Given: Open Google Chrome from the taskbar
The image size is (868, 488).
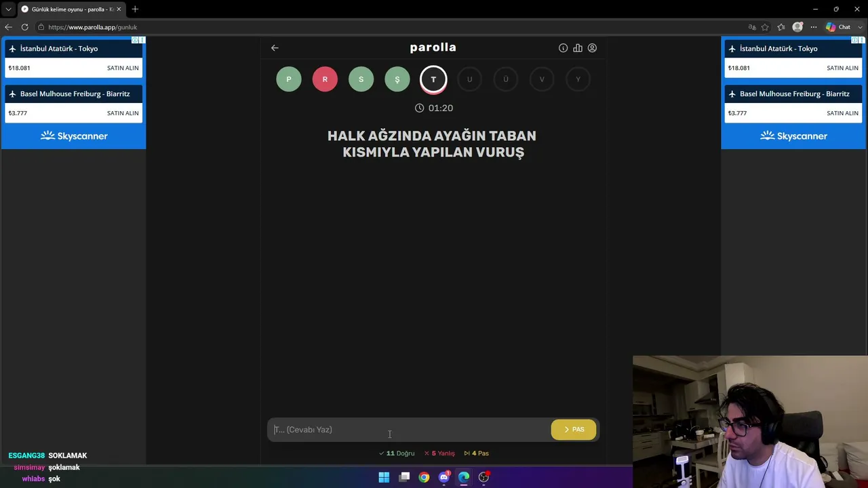Looking at the screenshot, I should 424,477.
